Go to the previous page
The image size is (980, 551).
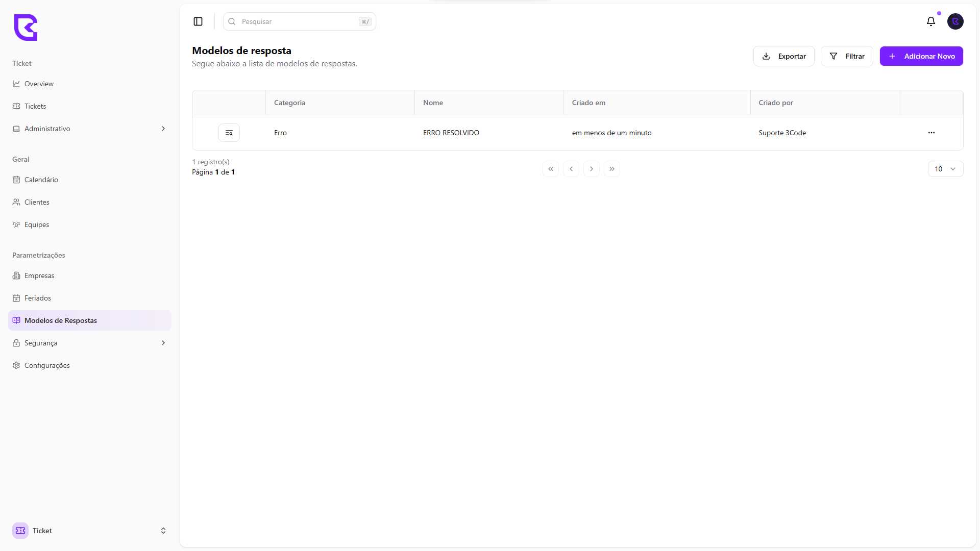click(571, 169)
